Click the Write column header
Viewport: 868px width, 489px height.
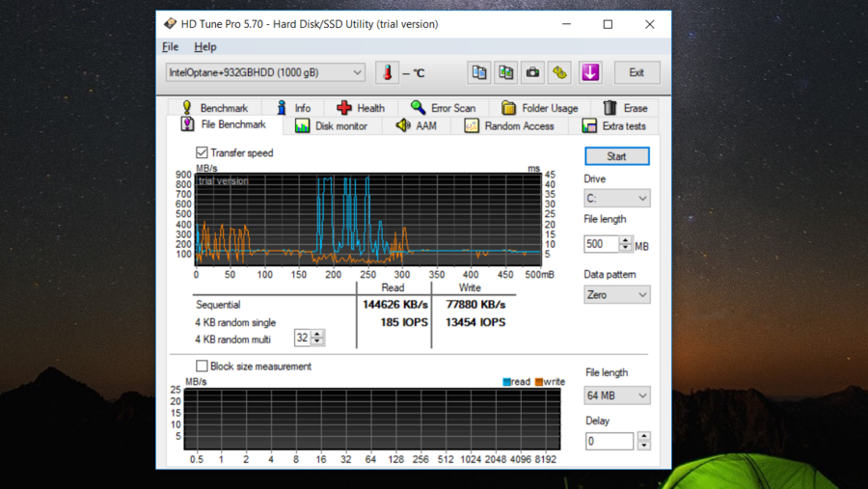(470, 287)
